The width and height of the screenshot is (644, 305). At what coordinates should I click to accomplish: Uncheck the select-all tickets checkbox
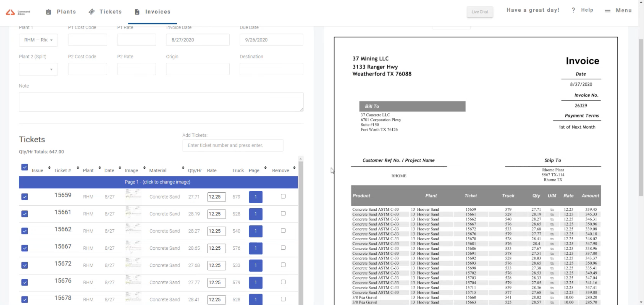tap(24, 167)
